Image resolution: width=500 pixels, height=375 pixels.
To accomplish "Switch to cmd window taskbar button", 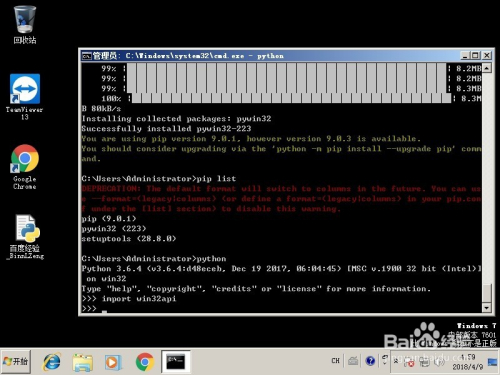I will 176,362.
